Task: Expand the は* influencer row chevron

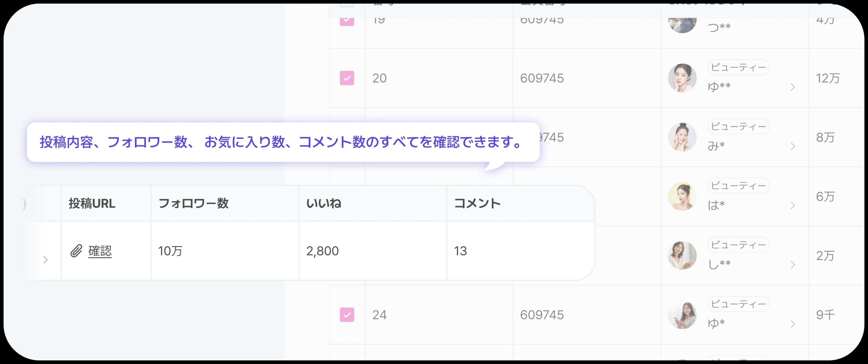Action: click(x=793, y=205)
